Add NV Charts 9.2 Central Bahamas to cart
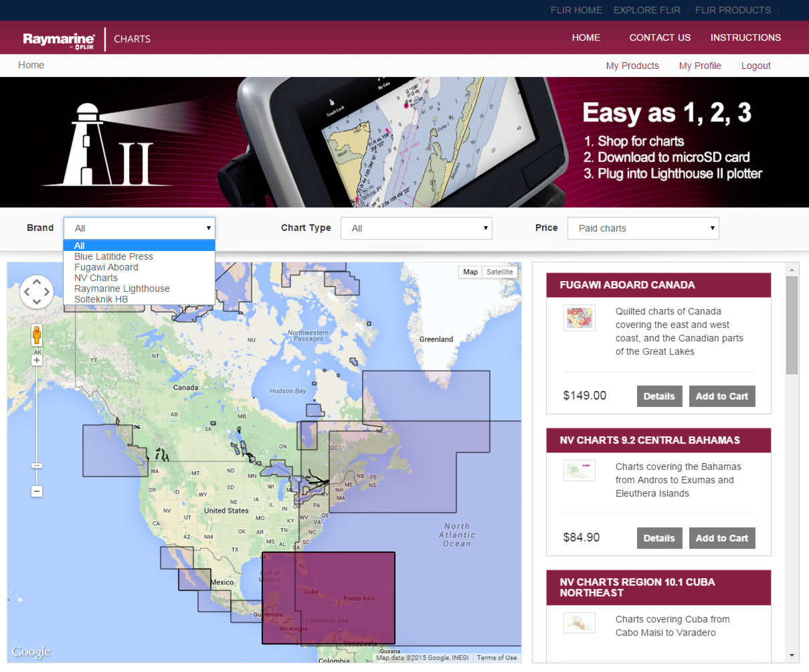809x672 pixels. (722, 538)
